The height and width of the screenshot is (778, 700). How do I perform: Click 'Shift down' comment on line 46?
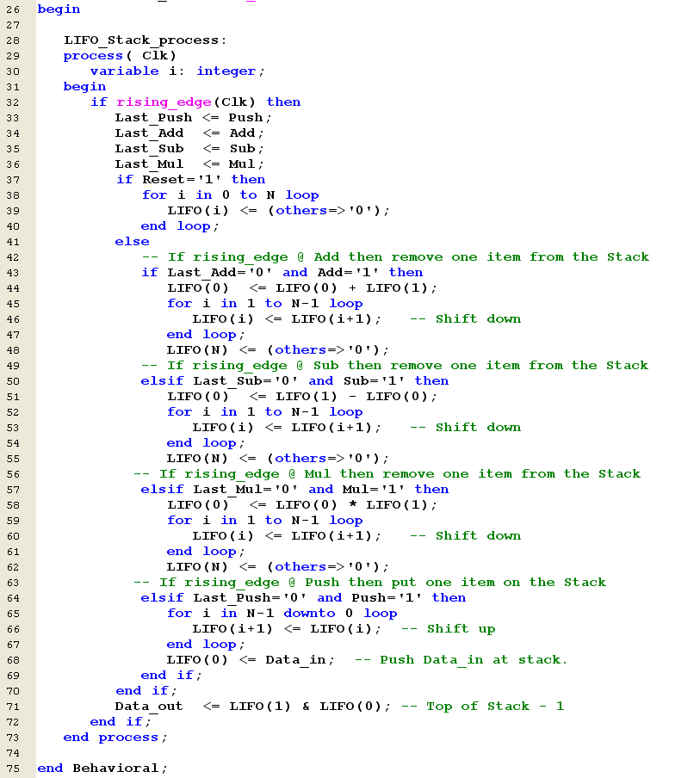pos(466,319)
